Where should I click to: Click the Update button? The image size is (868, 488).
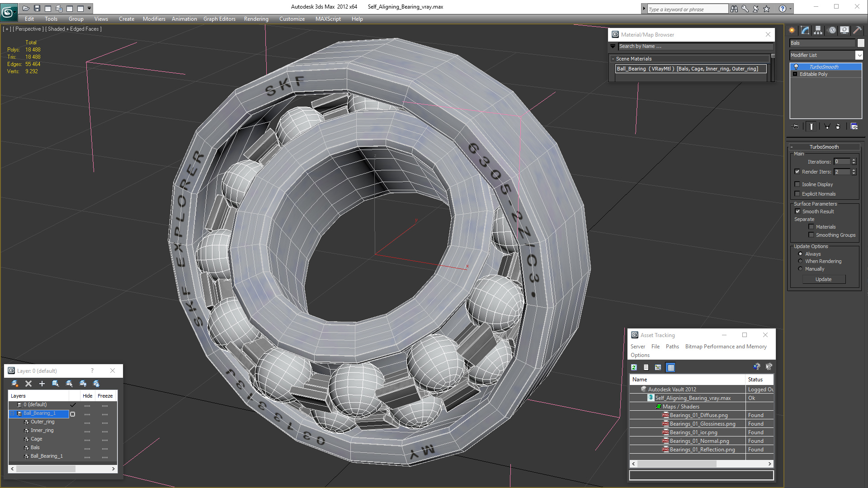coord(823,279)
